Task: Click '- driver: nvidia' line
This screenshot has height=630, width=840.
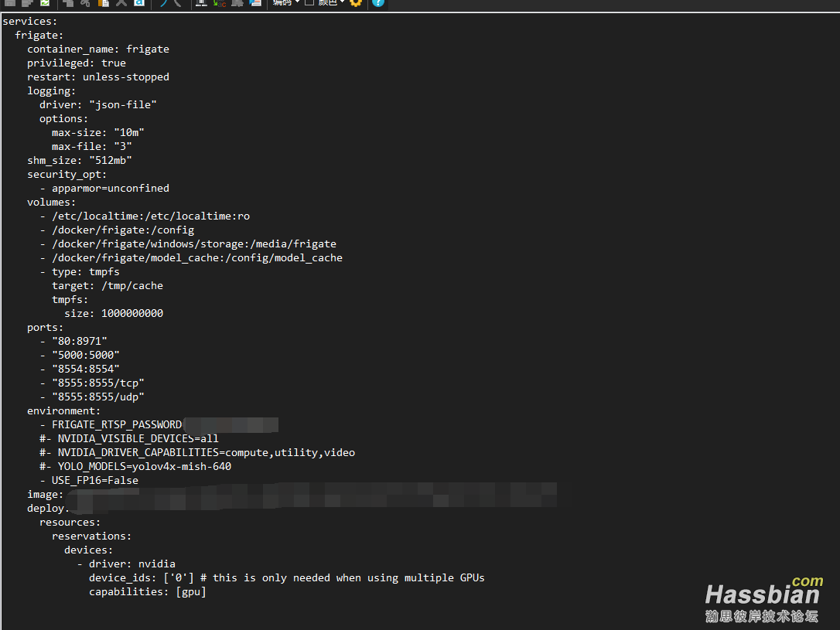Action: (x=126, y=564)
